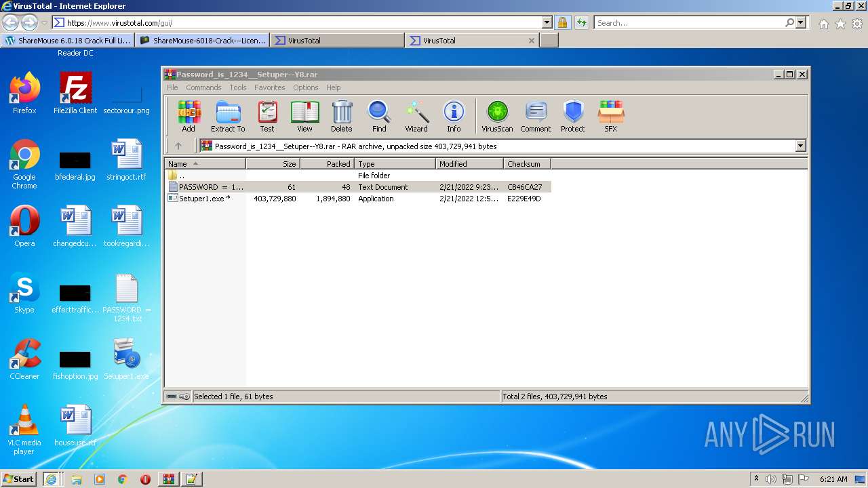This screenshot has width=868, height=488.
Task: Open the IE search provider dropdown
Action: click(802, 22)
